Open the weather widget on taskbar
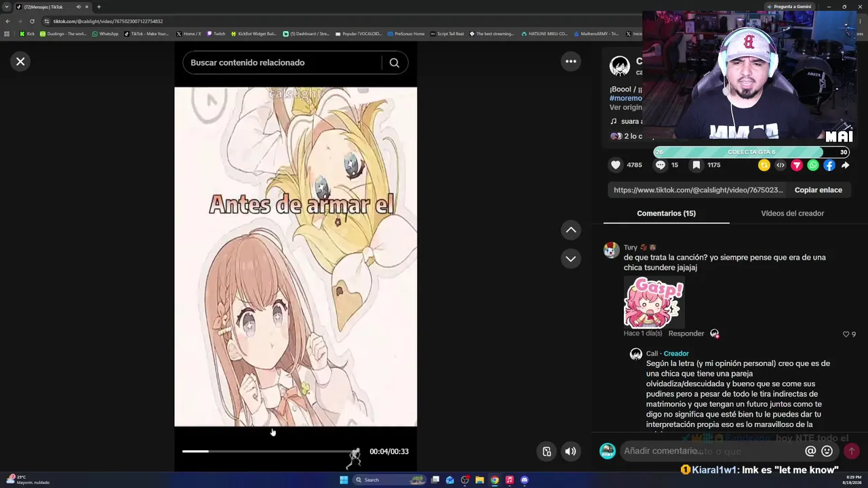This screenshot has height=488, width=868. [27, 479]
